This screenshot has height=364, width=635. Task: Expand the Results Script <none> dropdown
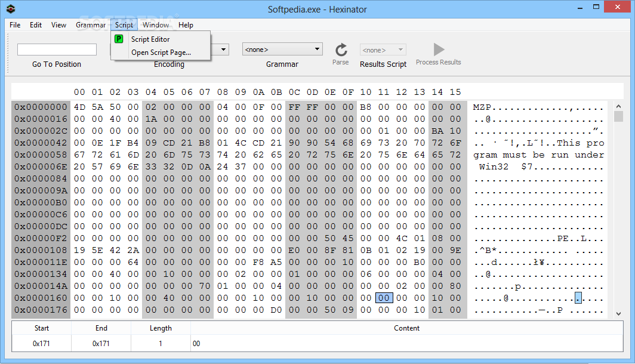point(383,50)
